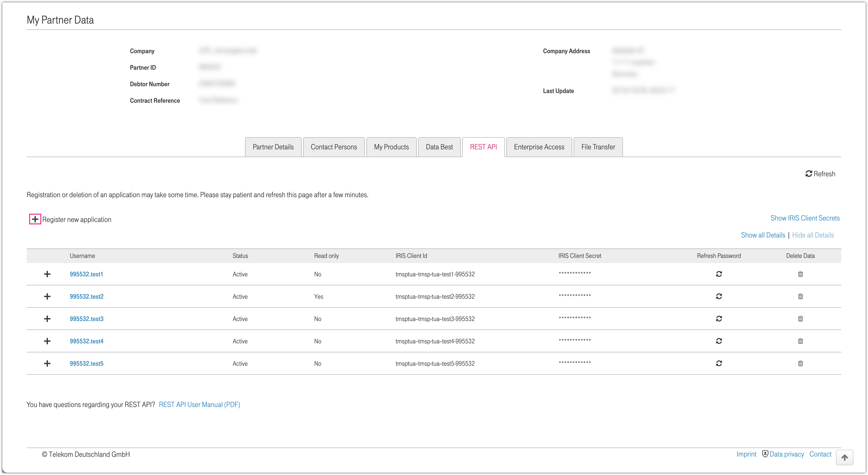This screenshot has height=475, width=868.
Task: Click Show all Details
Action: (763, 235)
